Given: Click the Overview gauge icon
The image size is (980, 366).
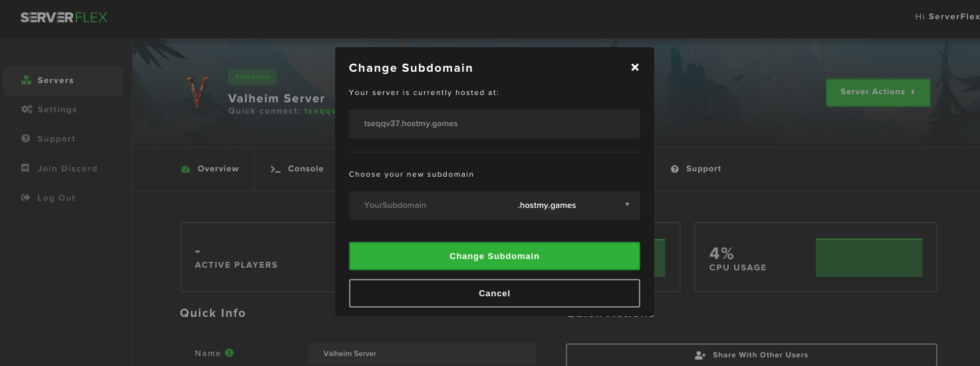Looking at the screenshot, I should (185, 169).
